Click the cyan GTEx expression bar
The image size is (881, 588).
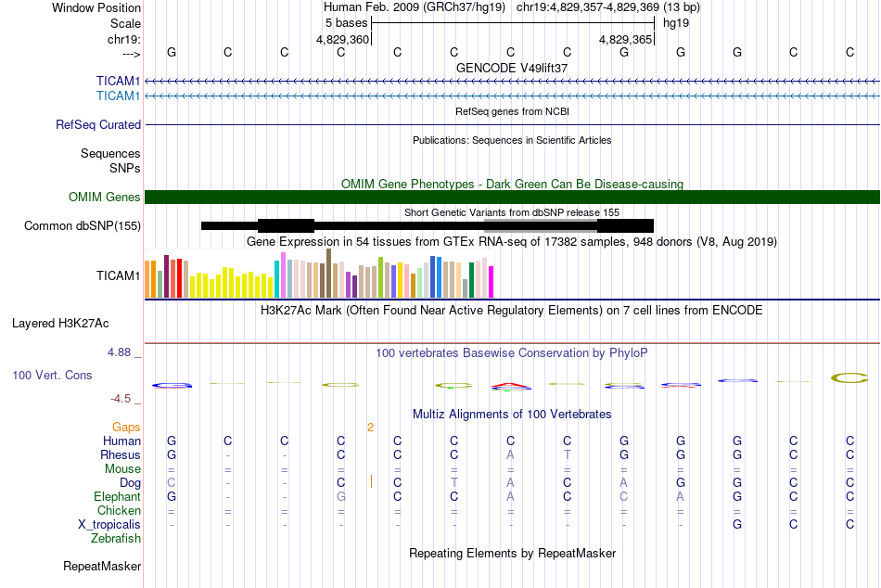tap(277, 279)
